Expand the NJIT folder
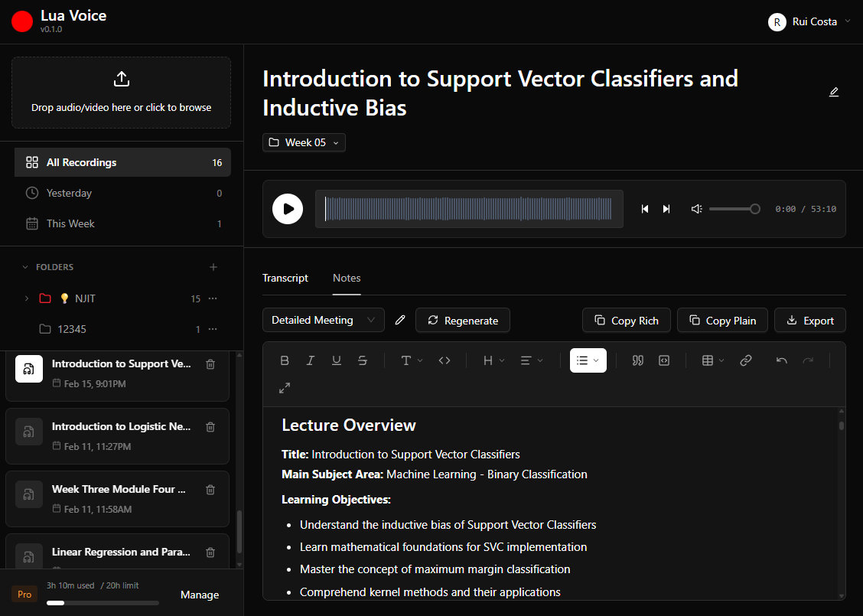863x616 pixels. click(x=27, y=298)
